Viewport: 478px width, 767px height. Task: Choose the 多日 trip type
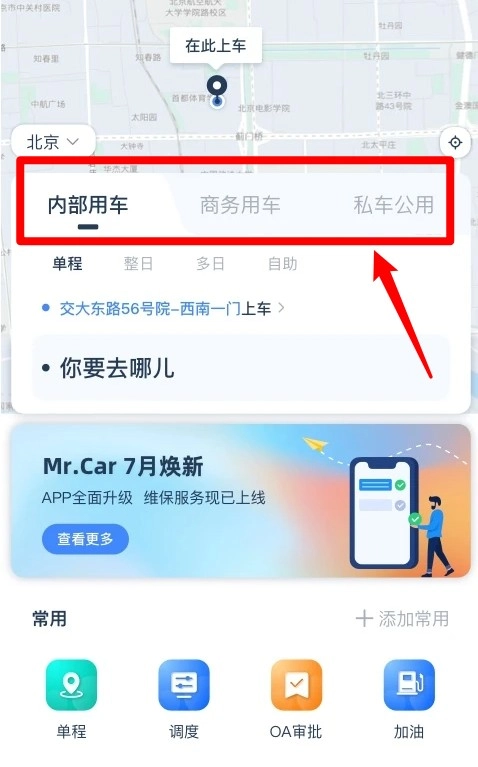(210, 264)
